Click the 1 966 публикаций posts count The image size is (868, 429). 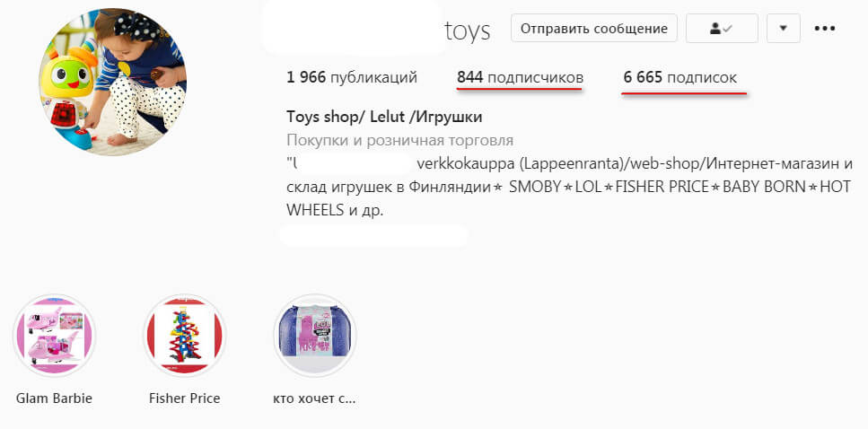[x=352, y=77]
